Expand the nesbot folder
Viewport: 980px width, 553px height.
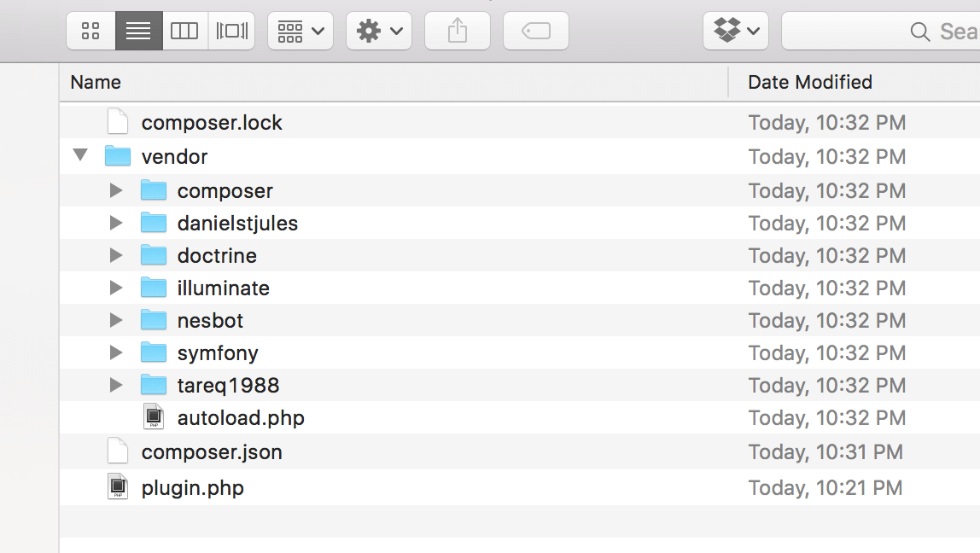[116, 320]
